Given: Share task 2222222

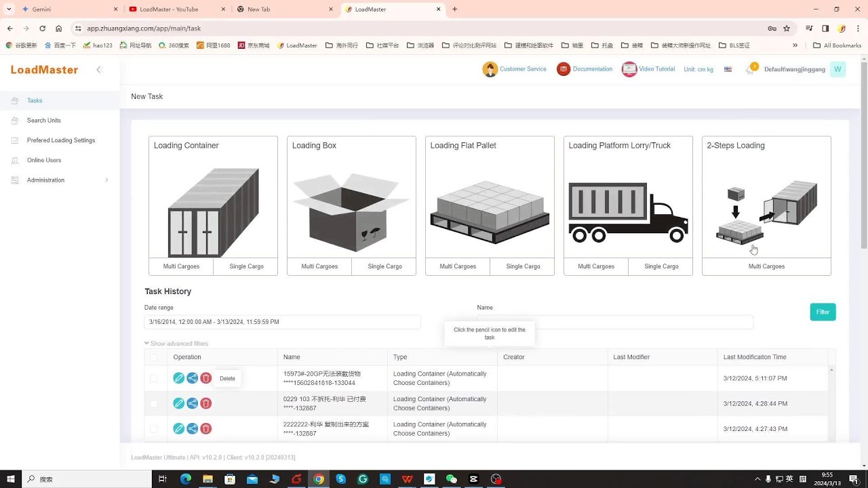Looking at the screenshot, I should tap(193, 428).
